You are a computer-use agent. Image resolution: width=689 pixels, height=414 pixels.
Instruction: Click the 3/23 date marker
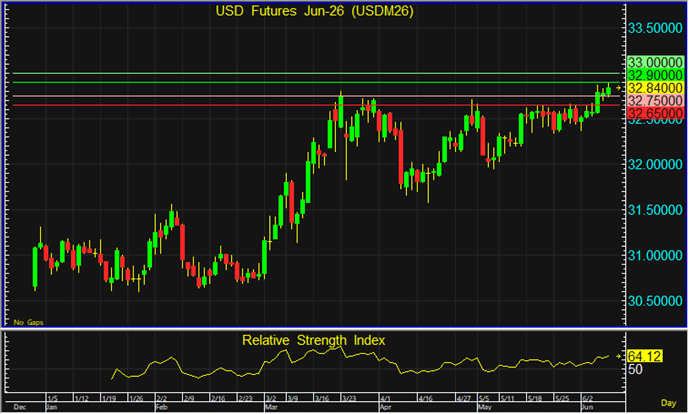click(349, 399)
